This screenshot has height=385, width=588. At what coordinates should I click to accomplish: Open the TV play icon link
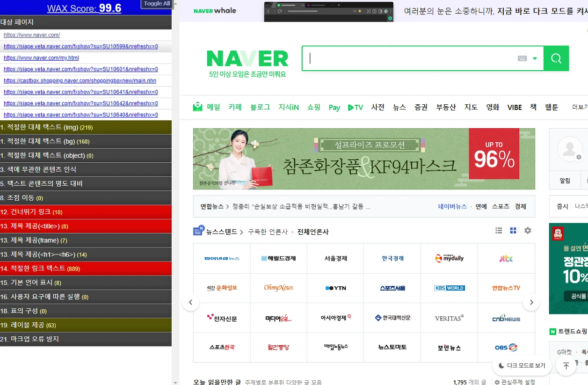356,108
